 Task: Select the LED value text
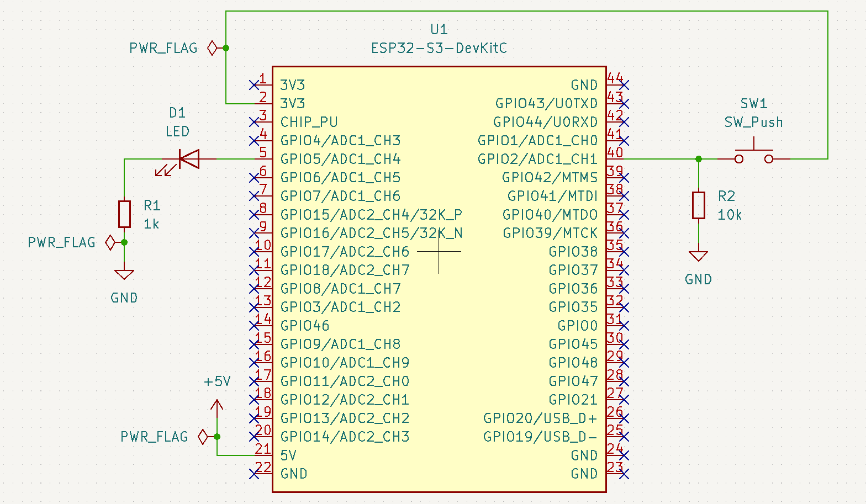(177, 131)
